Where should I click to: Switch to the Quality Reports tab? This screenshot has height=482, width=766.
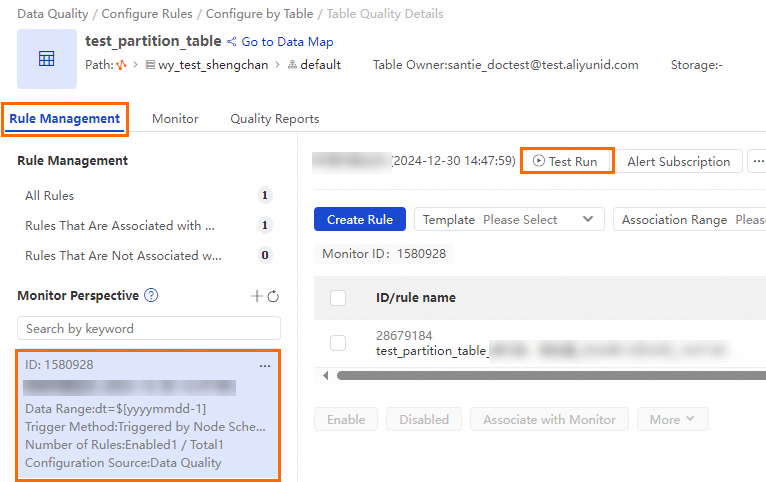pos(275,119)
